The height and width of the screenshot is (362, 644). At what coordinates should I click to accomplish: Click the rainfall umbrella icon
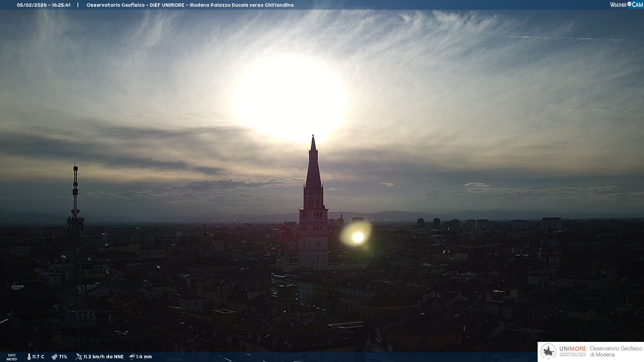coord(132,357)
